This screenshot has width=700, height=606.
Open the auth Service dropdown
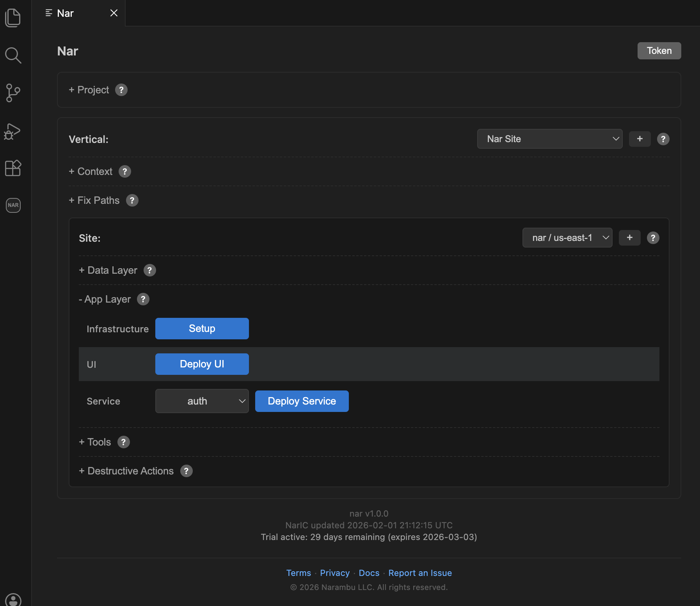[x=202, y=401]
